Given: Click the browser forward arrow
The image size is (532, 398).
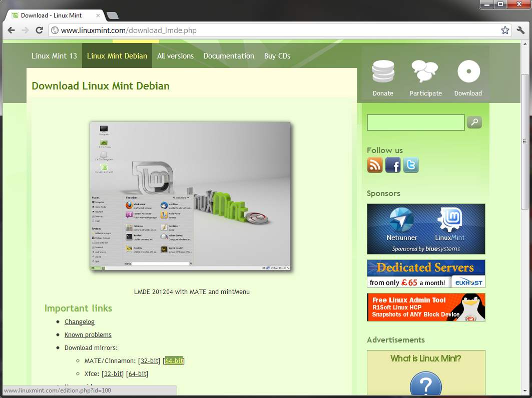Looking at the screenshot, I should [x=25, y=30].
